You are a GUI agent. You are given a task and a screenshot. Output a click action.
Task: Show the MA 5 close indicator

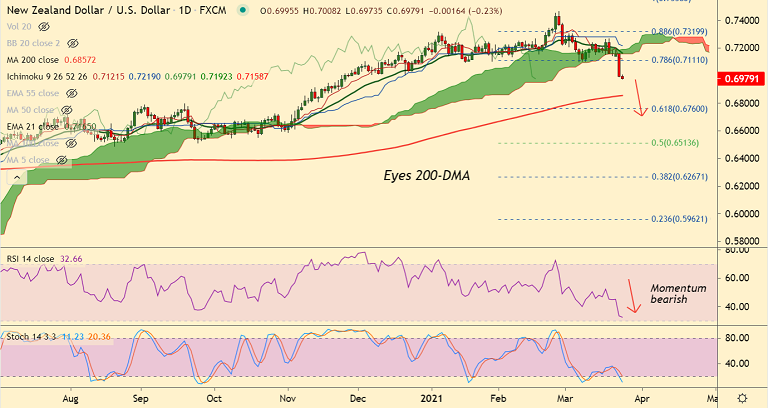coord(61,160)
